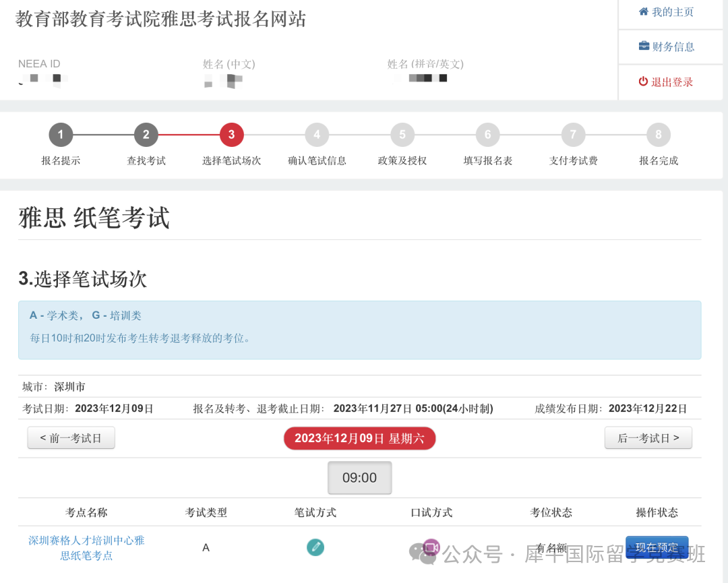The width and height of the screenshot is (728, 583).
Task: Go to 后一考试日 next exam date
Action: 648,437
